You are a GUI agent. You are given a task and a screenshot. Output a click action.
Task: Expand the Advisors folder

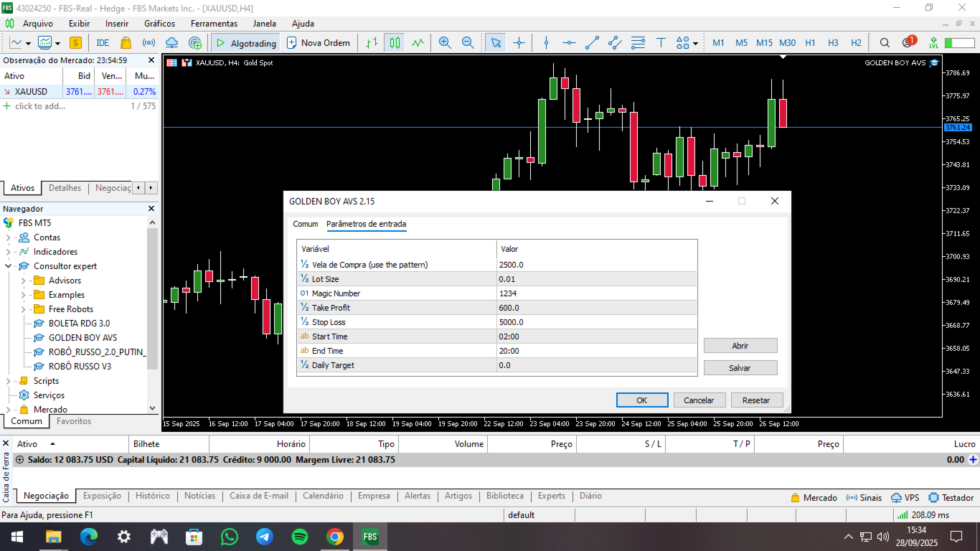click(x=23, y=281)
